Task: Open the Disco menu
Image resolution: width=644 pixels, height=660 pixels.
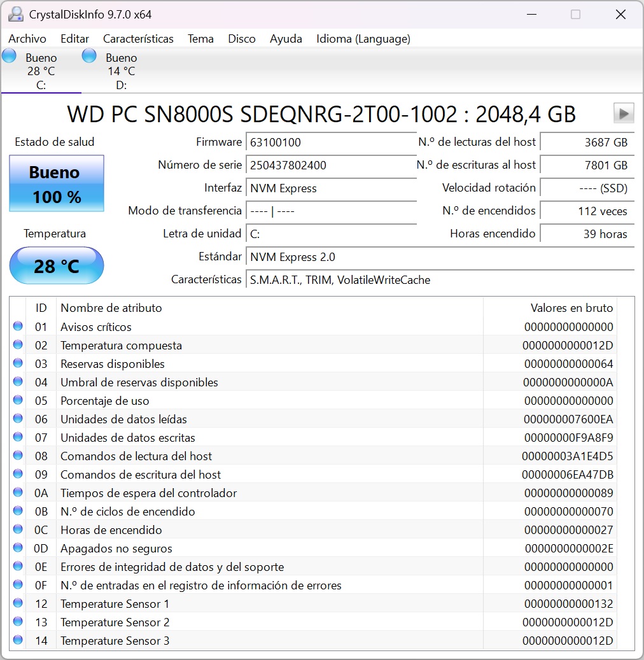Action: coord(242,39)
